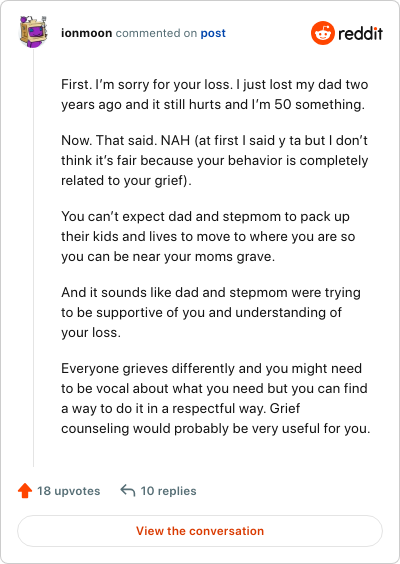Click the orange upvote arrow icon

25,491
